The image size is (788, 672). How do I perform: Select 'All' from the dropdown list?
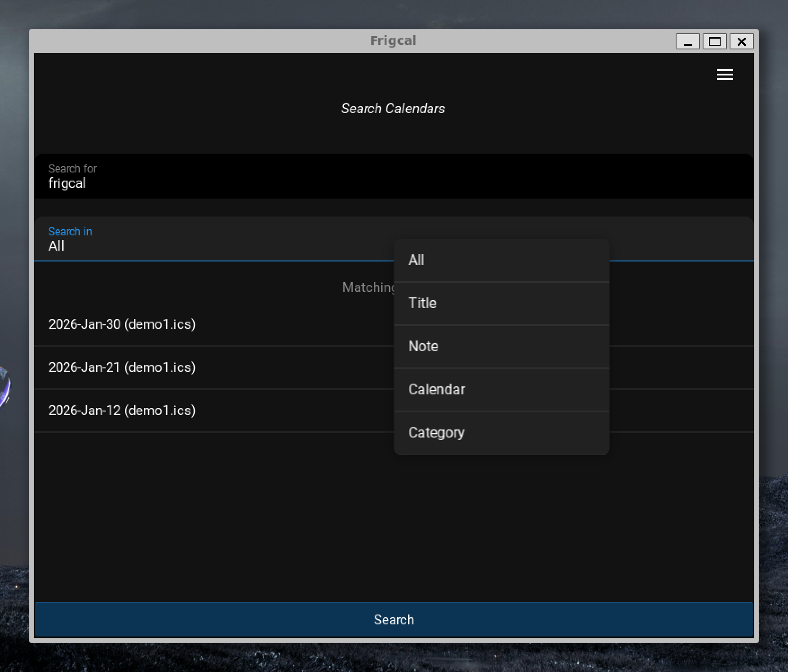click(501, 260)
